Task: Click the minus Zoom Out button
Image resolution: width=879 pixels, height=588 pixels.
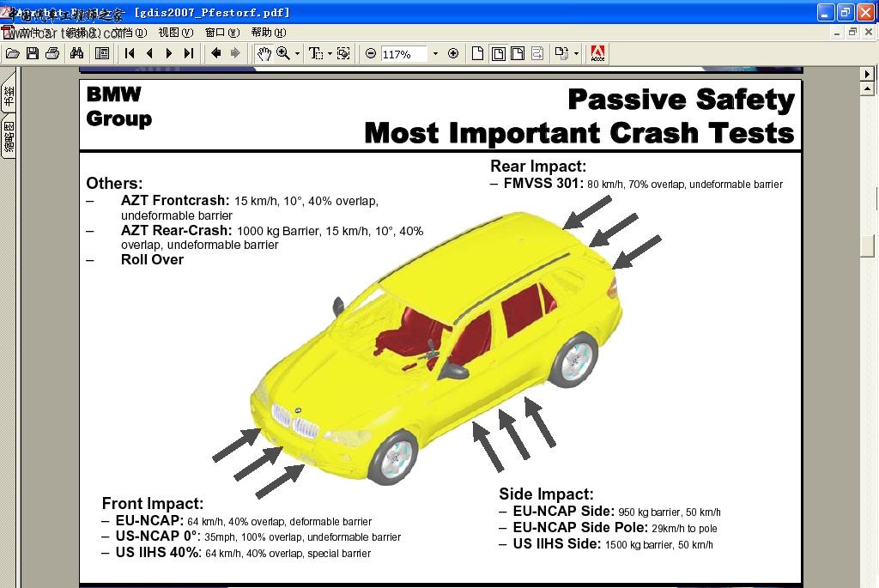Action: click(371, 54)
